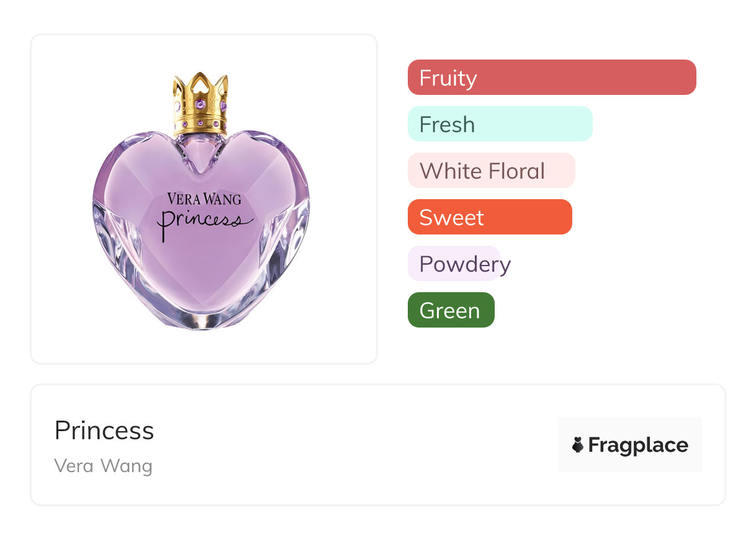Screen dimensions: 756x536
Task: Click the Fragplace perfume bottle logo icon
Action: pos(578,445)
